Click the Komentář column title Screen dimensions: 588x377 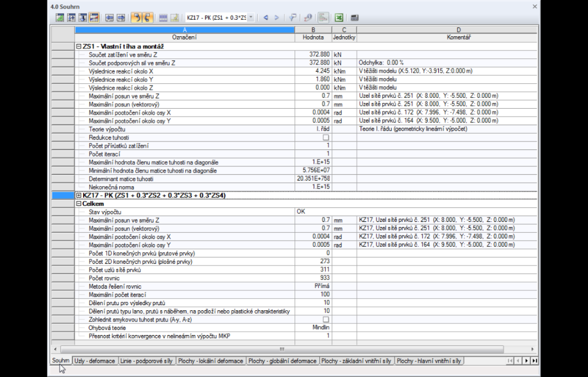[x=459, y=37]
